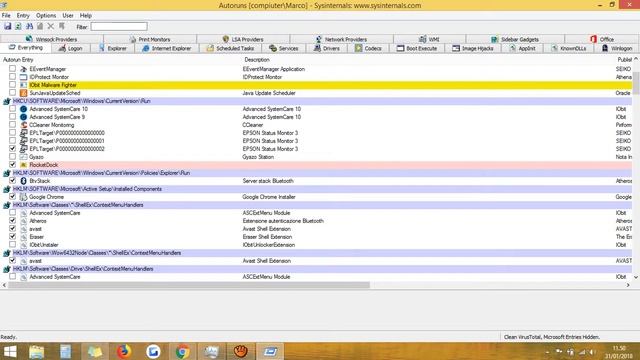The width and height of the screenshot is (640, 360).
Task: Click the Delete X toolbar icon
Action: point(51,27)
